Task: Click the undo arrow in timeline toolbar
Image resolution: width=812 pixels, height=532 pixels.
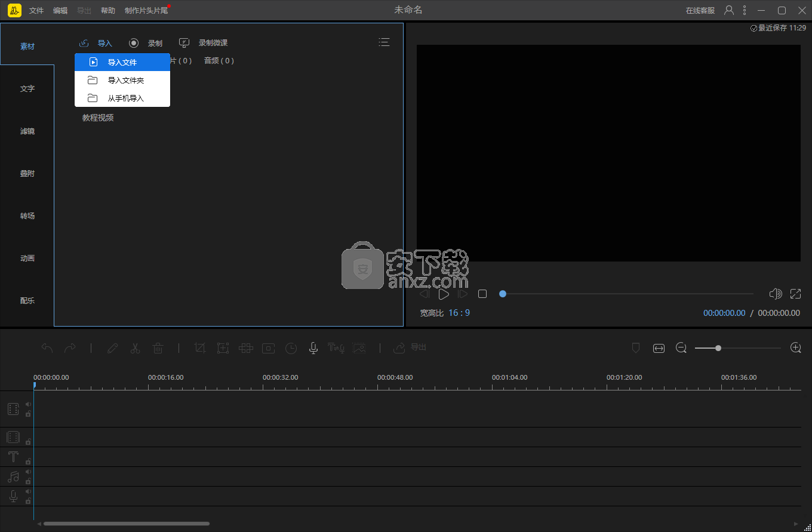Action: point(47,348)
